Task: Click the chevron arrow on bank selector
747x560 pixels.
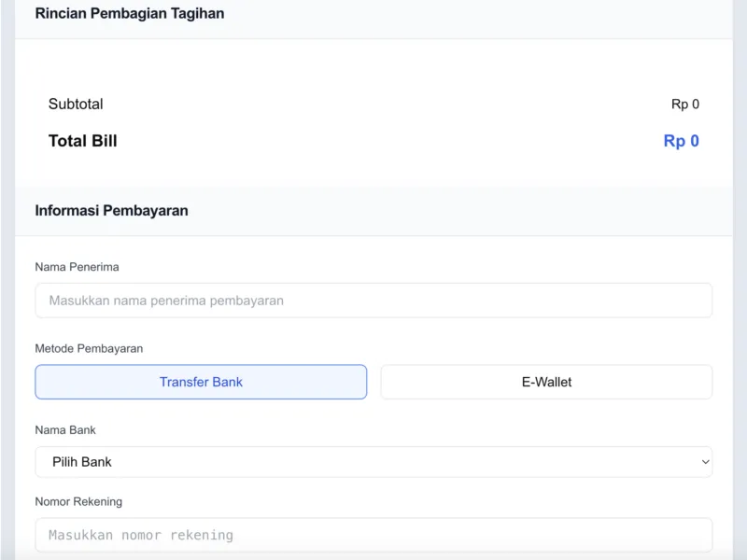Action: coord(705,462)
